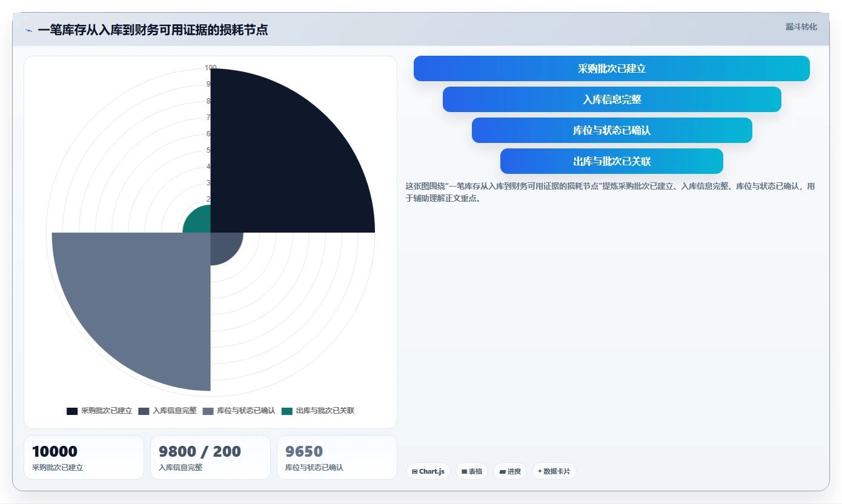Viewport: 842px width, 504px height.
Task: Open the 9800 / 200 data card
Action: (x=210, y=457)
